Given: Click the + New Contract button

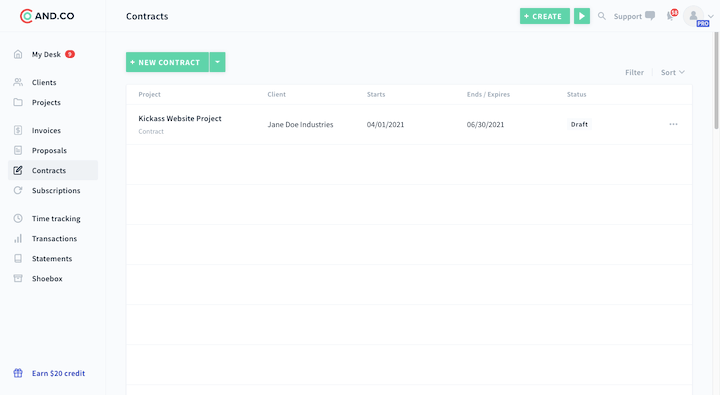Looking at the screenshot, I should [168, 62].
